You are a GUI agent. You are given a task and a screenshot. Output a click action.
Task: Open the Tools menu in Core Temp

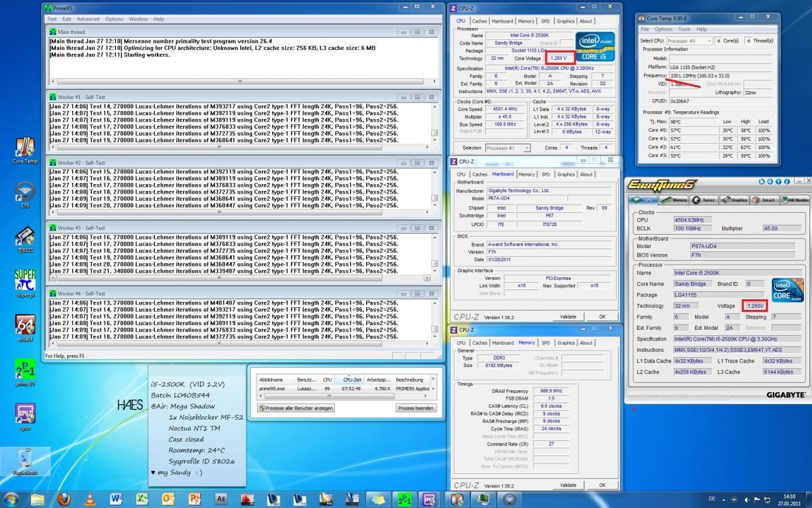tap(683, 30)
